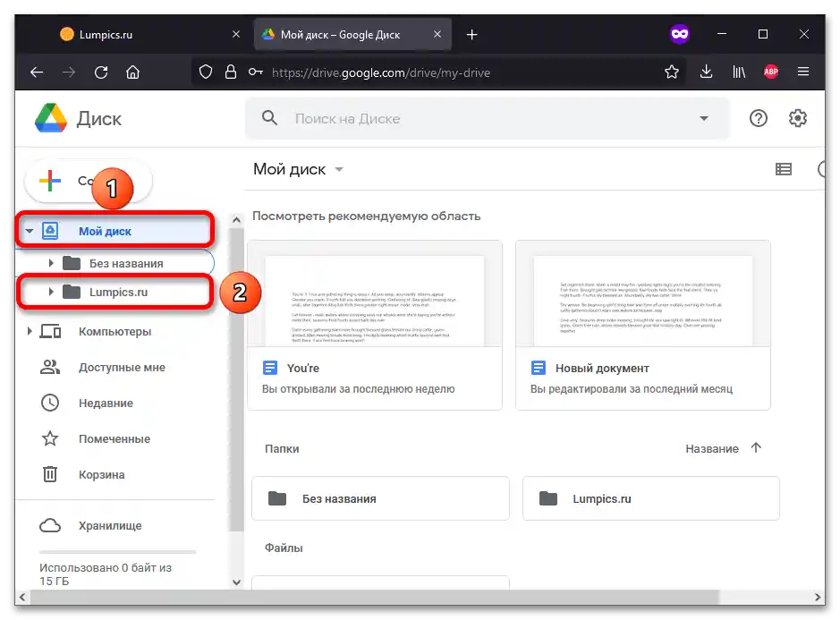Open the Без названия folder card
This screenshot has width=840, height=620.
[380, 498]
